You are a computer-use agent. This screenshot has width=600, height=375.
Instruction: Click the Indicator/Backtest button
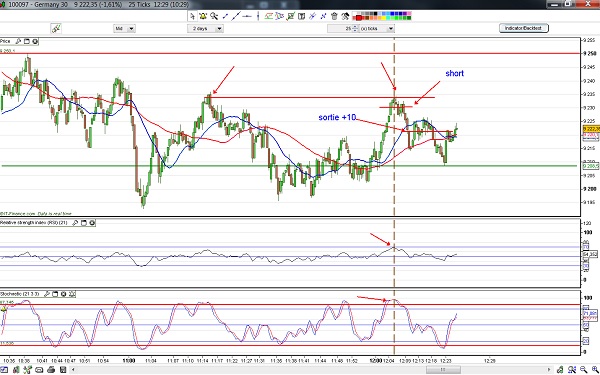[x=523, y=28]
